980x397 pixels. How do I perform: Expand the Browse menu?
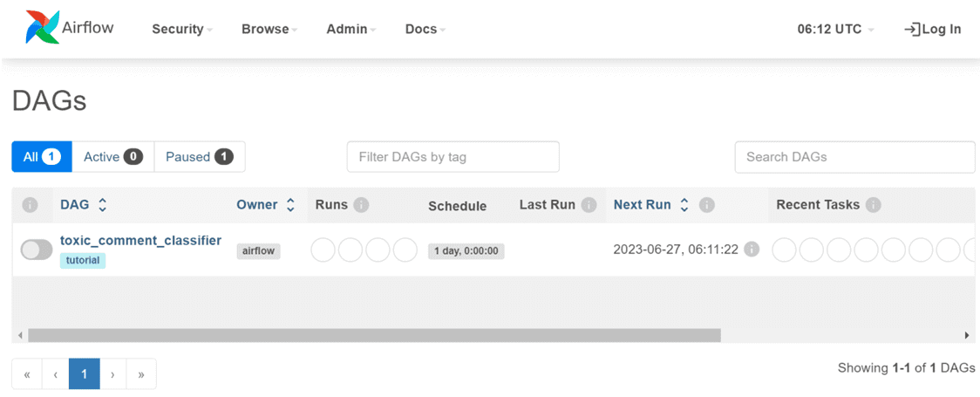point(269,29)
